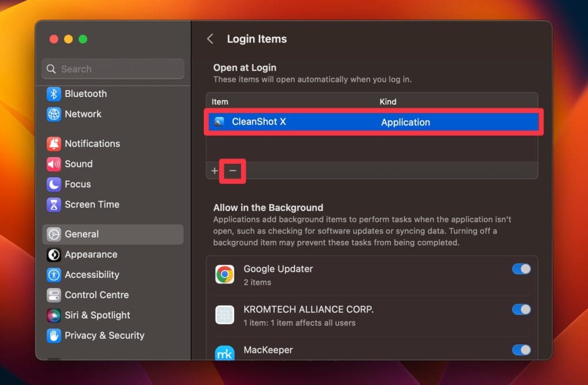Remove selected login item with minus button
Image resolution: width=588 pixels, height=385 pixels.
(x=233, y=171)
